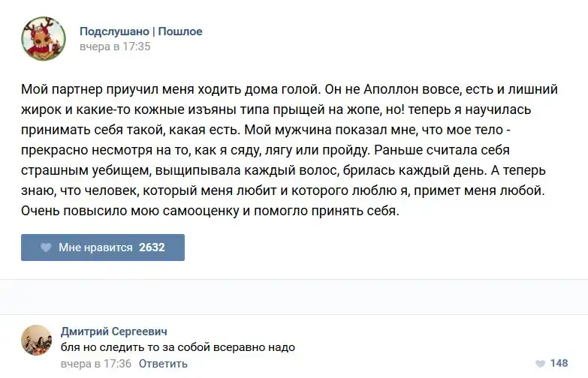The width and height of the screenshot is (588, 378).
Task: Click the post timestamp "вчера в 17:35"
Action: pyautogui.click(x=115, y=46)
